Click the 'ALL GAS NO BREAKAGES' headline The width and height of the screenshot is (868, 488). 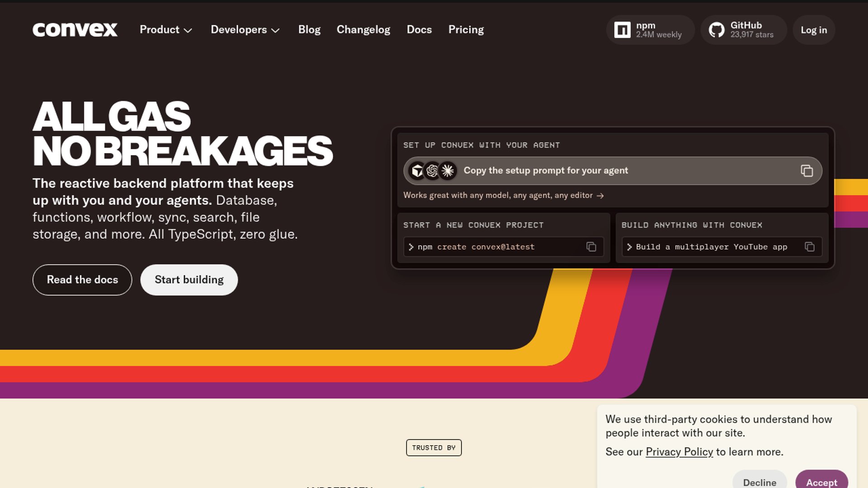(183, 133)
